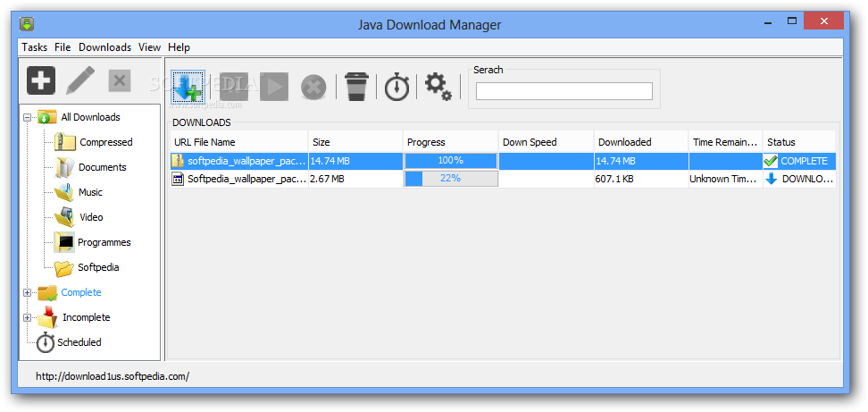868x412 pixels.
Task: Click the pause download toolbar button
Action: tap(234, 87)
